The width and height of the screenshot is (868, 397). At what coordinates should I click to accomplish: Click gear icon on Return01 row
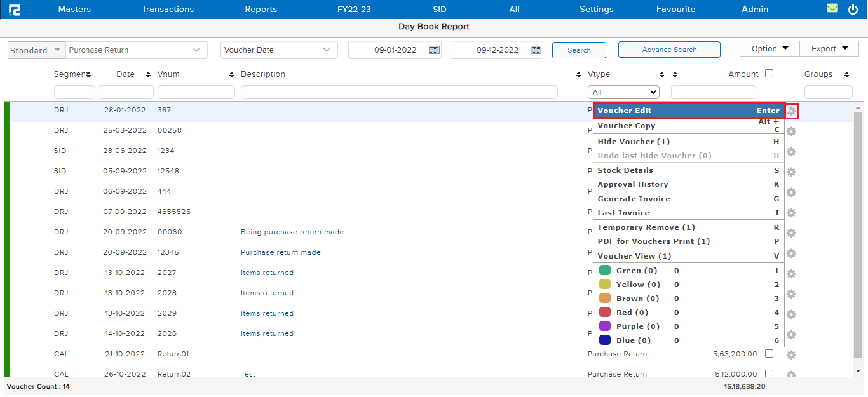[791, 355]
